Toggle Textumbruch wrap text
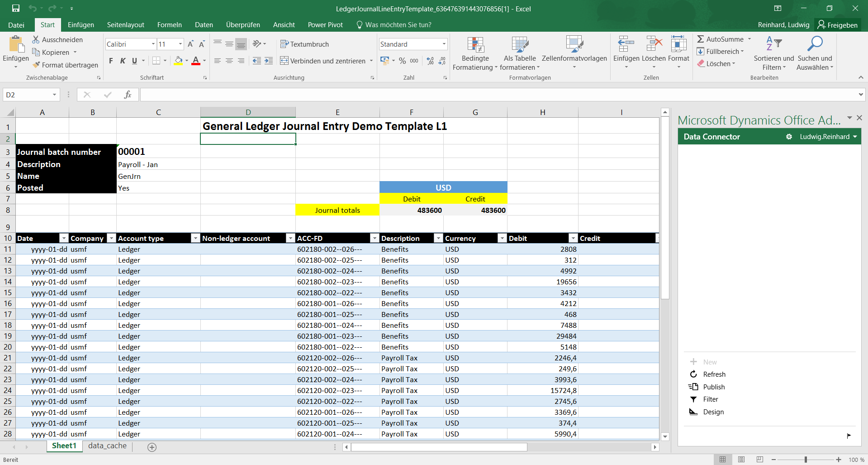This screenshot has height=465, width=868. click(304, 44)
